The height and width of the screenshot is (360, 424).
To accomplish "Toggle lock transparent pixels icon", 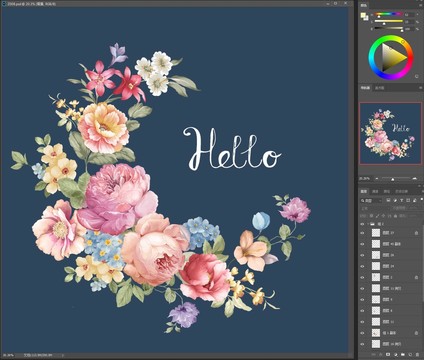I will 371,216.
